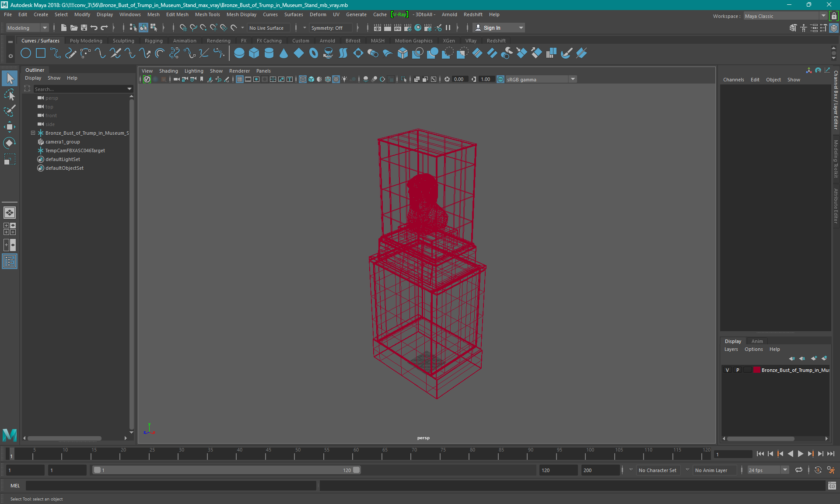Click the Outliner layout icon in sidebar

[10, 261]
